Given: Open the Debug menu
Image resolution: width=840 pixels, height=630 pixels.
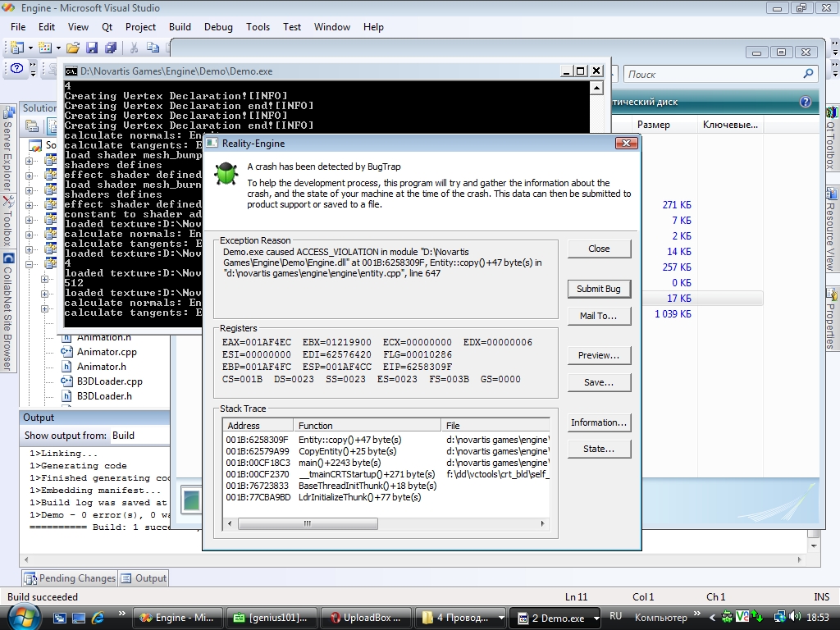Looking at the screenshot, I should [218, 27].
